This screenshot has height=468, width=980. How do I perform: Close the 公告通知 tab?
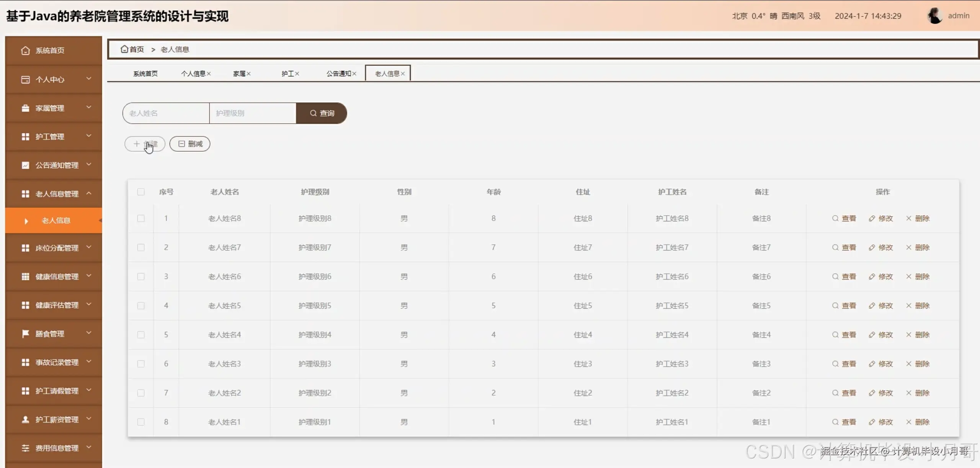point(354,74)
